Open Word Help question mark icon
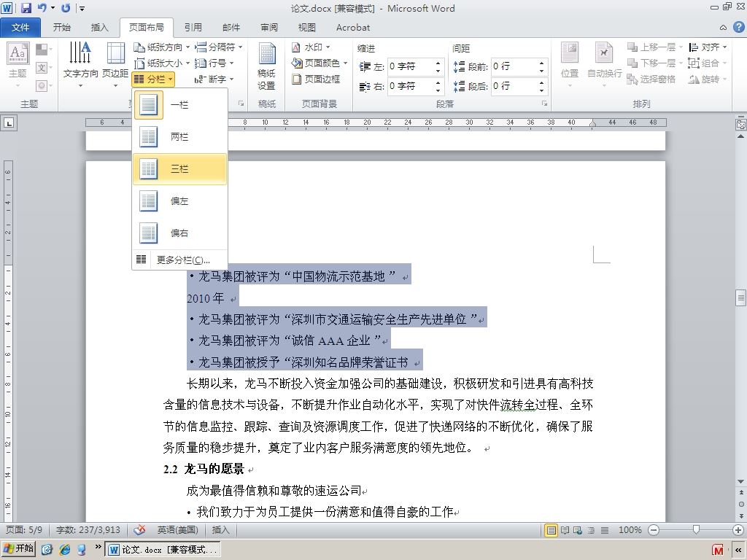Screen dimensions: 747x560 pyautogui.click(x=738, y=27)
